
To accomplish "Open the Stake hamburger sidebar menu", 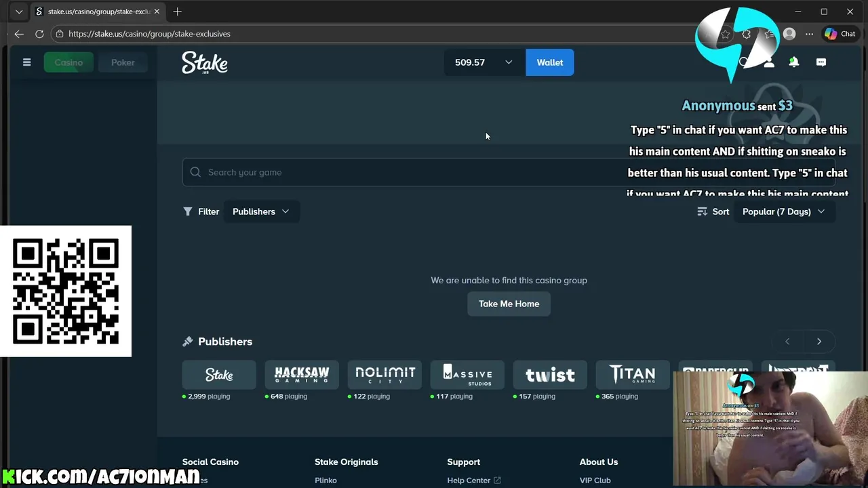I will tap(26, 62).
